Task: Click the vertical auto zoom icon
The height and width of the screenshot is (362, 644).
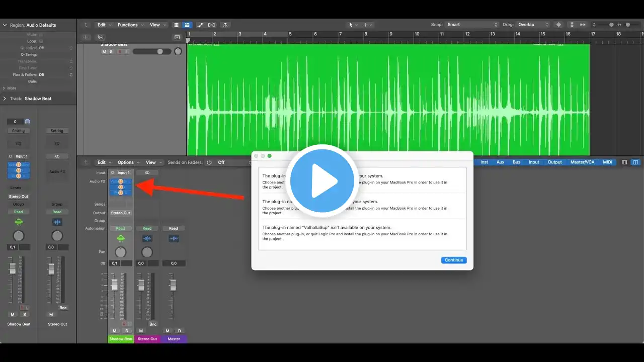Action: coord(573,25)
